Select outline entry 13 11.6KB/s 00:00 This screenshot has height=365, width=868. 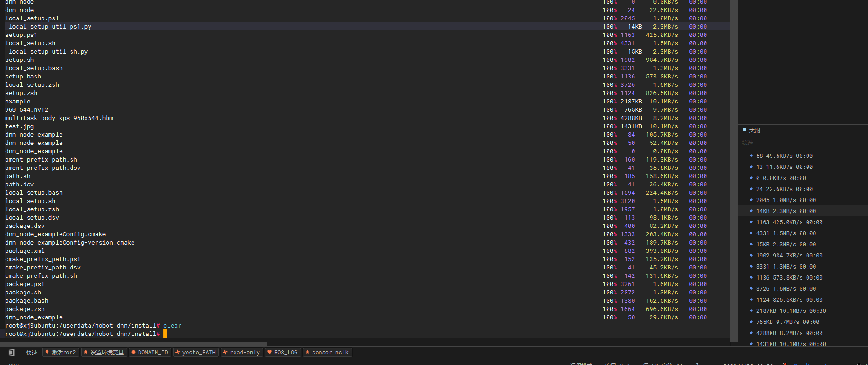click(x=784, y=167)
